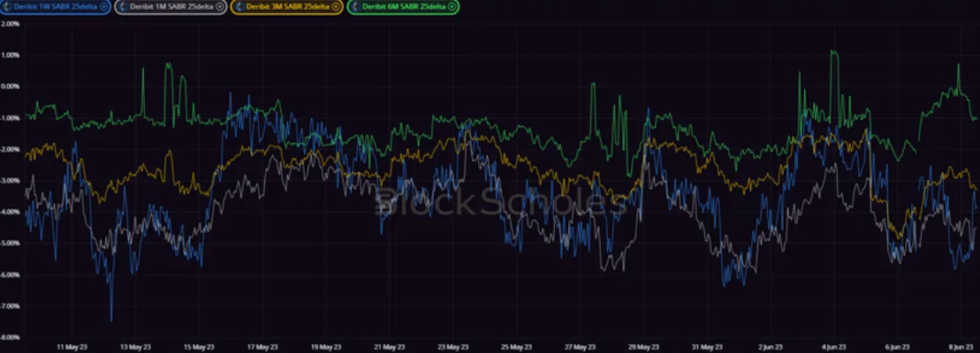
Task: Click the 21 May 23 date label
Action: (390, 346)
